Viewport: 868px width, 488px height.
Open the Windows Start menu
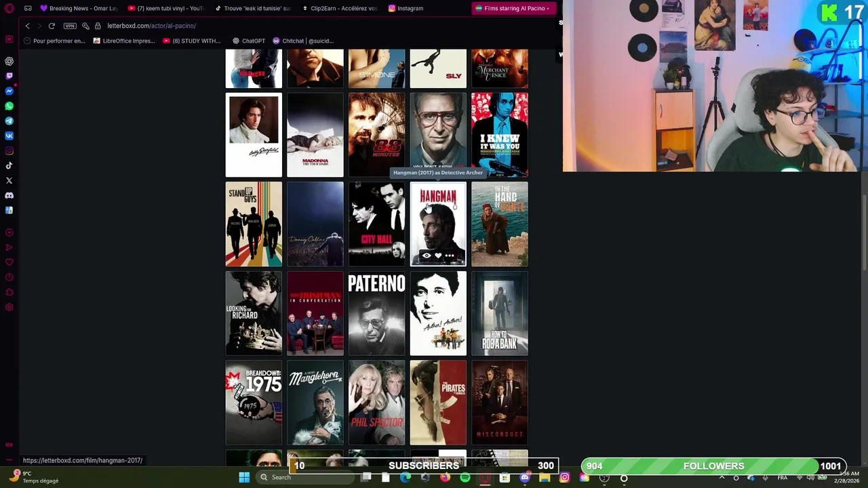click(x=244, y=478)
